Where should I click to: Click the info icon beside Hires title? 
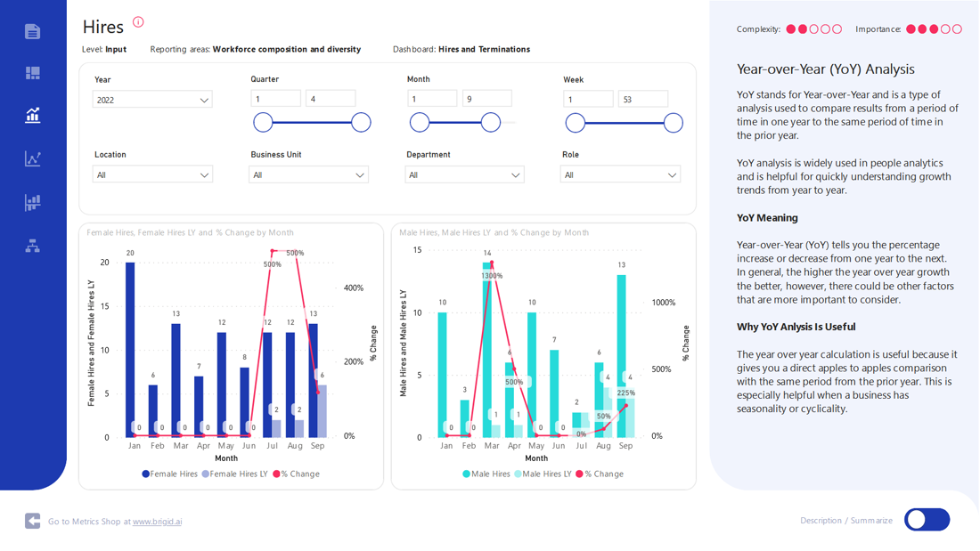[138, 22]
